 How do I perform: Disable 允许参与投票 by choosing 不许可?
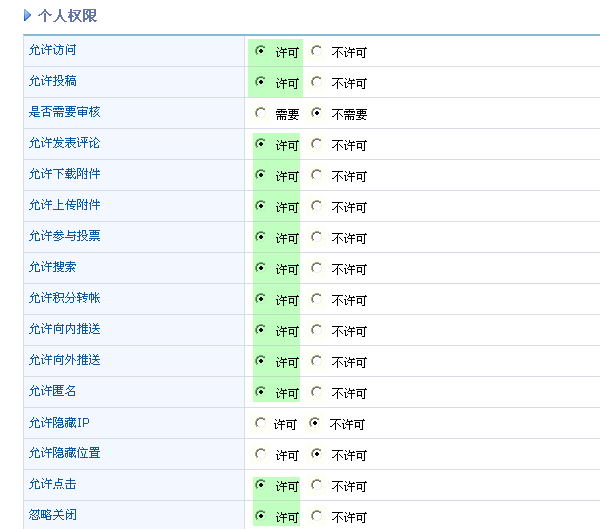click(x=317, y=236)
